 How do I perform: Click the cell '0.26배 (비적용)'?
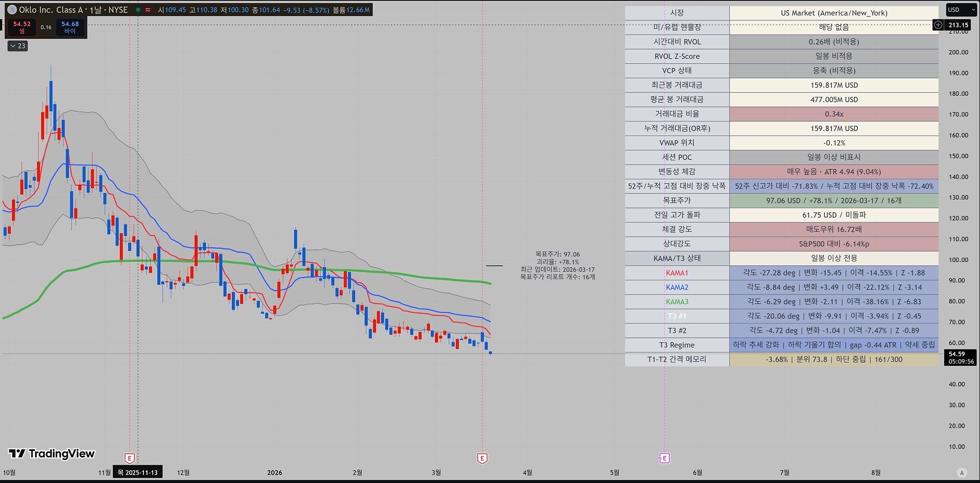pyautogui.click(x=834, y=42)
